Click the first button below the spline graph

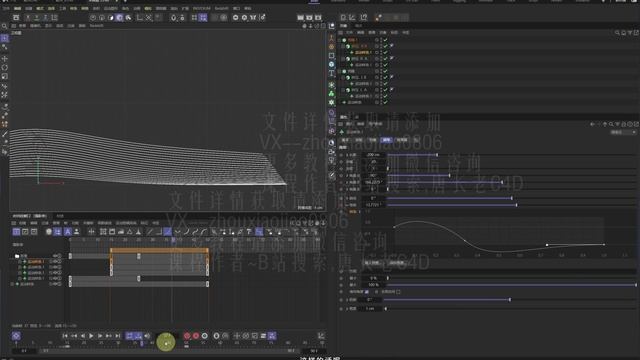[372, 263]
